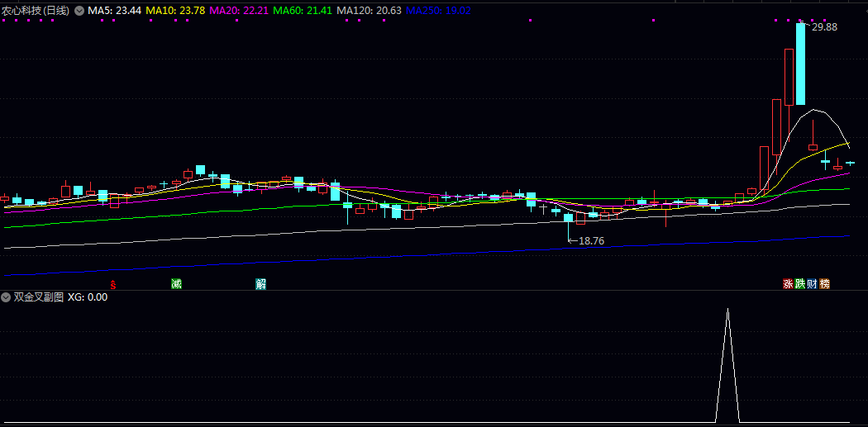Open the teal 解 unlock event marker
Screen dimensions: 868x427
pos(260,284)
